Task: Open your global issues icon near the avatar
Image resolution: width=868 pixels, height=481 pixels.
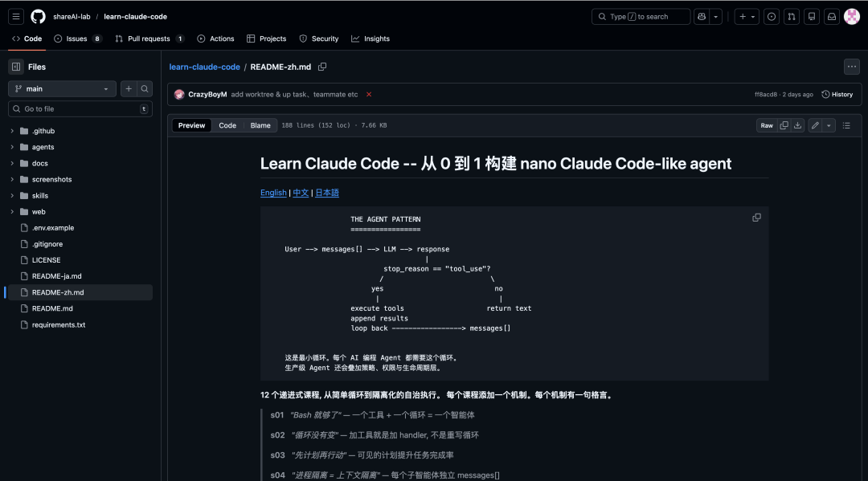Action: [771, 16]
